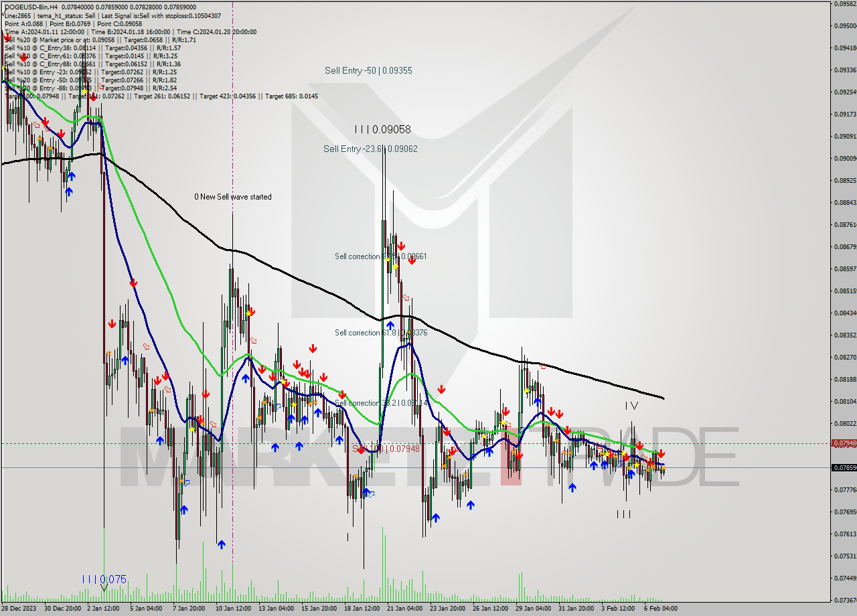Select the 'Sell %20 @ Market price' row
This screenshot has height=616, width=857.
point(100,40)
